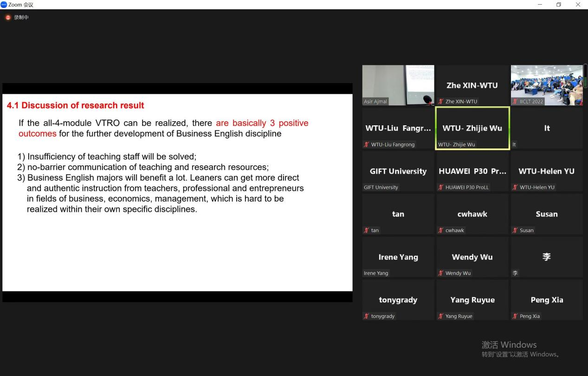588x376 pixels.
Task: Click muted mic icon beside Zhe XIN-WTU
Action: (441, 102)
